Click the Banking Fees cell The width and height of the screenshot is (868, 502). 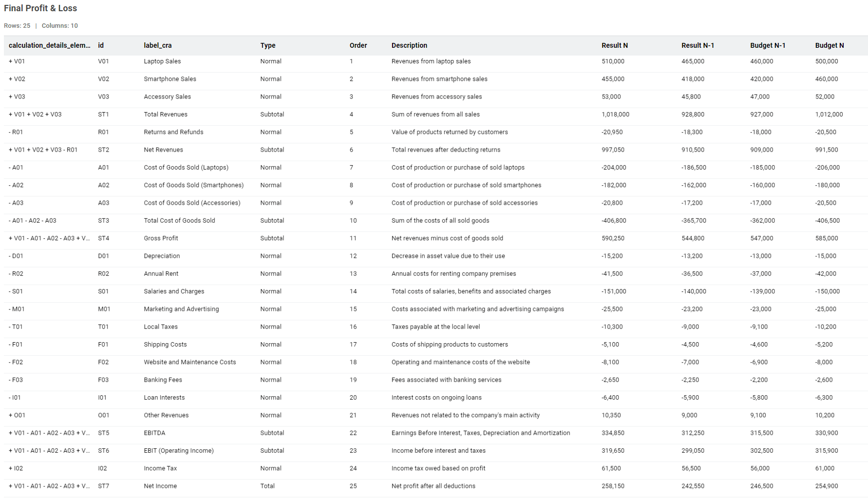(x=163, y=380)
